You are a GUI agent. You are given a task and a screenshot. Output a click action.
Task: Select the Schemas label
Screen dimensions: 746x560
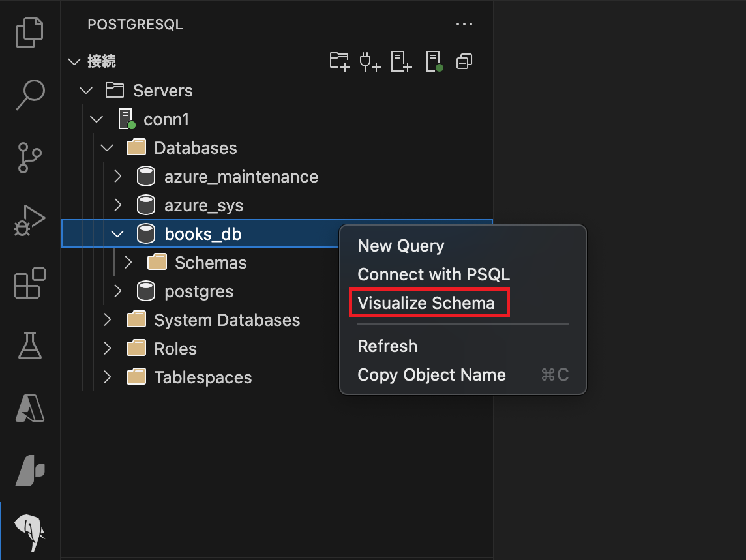(211, 263)
